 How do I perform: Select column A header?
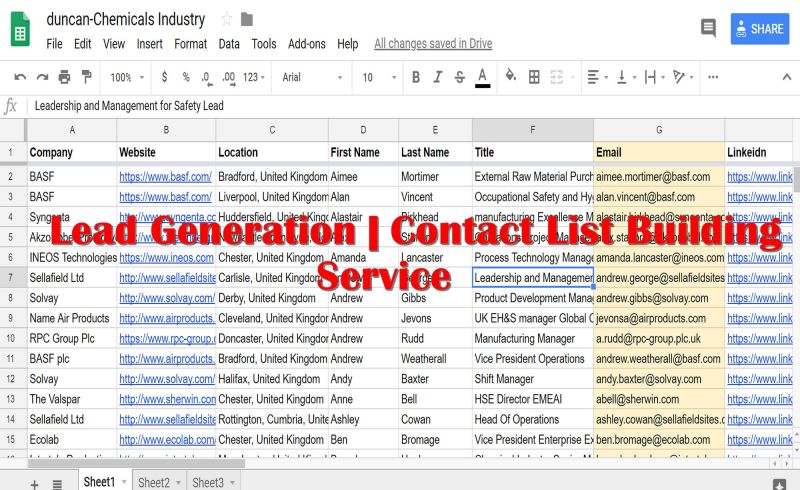[x=72, y=130]
